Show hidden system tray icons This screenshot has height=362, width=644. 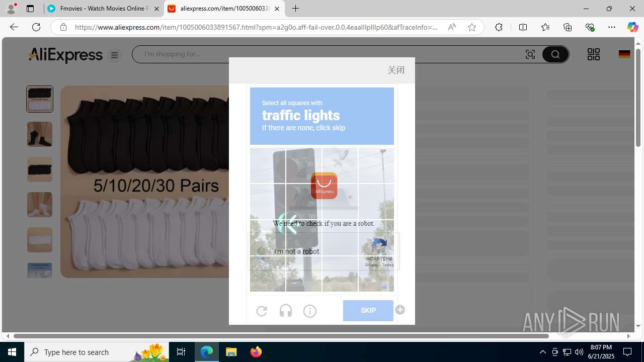click(x=542, y=352)
